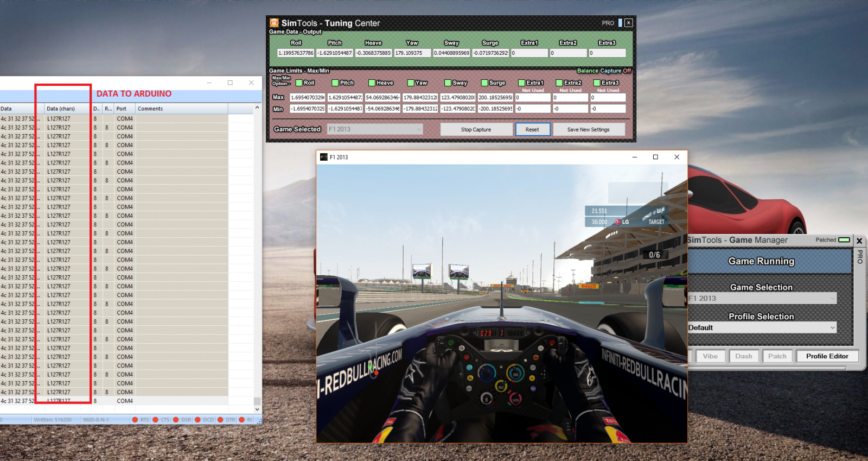Click the Patch button in Game Manager
Screen dimensions: 868x461
click(x=777, y=356)
